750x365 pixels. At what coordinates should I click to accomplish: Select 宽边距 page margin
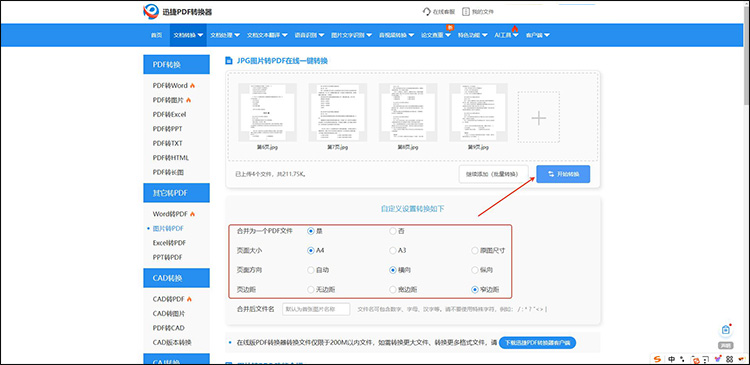(393, 289)
